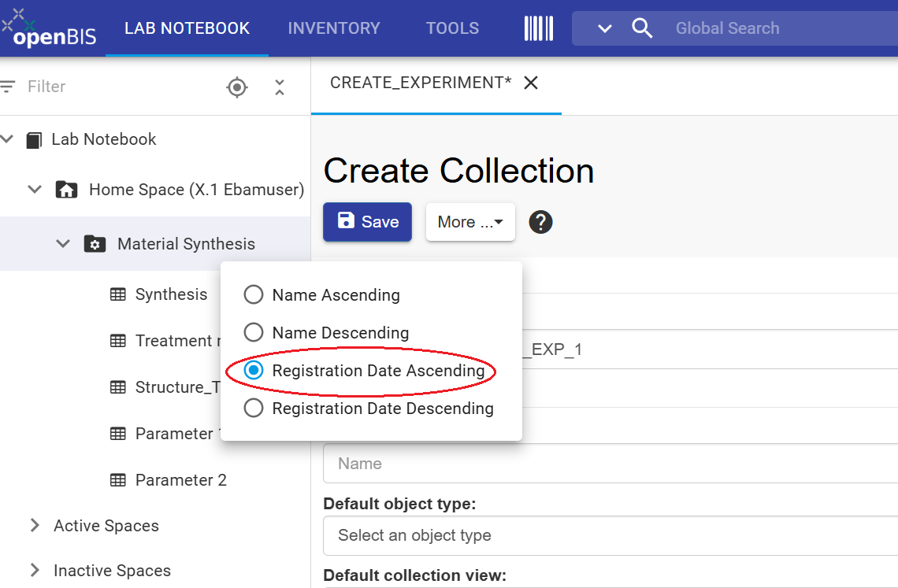This screenshot has width=898, height=588.
Task: Click the Name input field
Action: point(610,463)
